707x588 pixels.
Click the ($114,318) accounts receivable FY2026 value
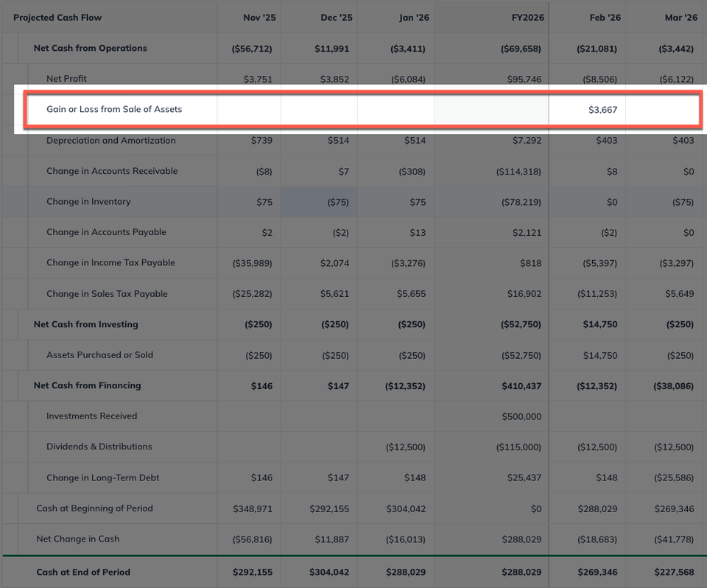coord(518,172)
